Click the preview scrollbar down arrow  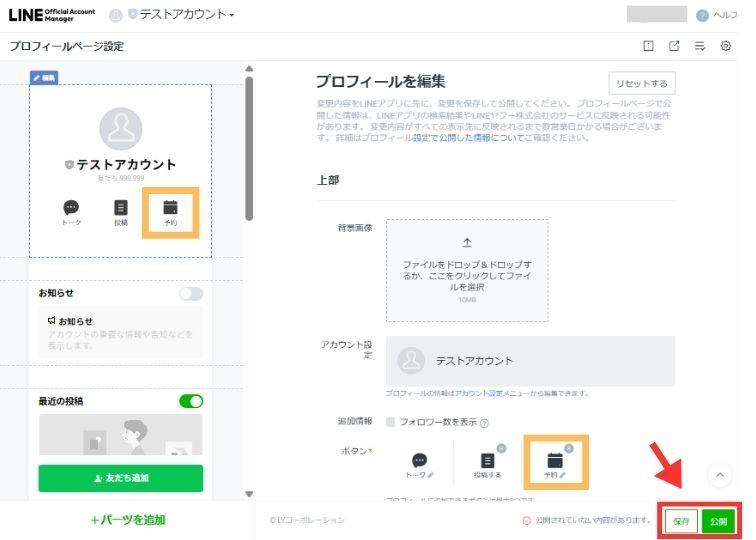[x=249, y=494]
